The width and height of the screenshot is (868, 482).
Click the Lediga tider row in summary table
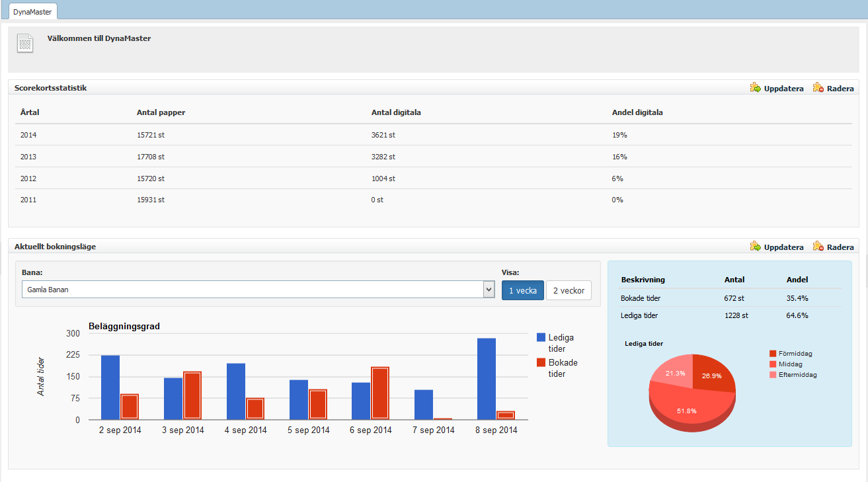click(730, 315)
